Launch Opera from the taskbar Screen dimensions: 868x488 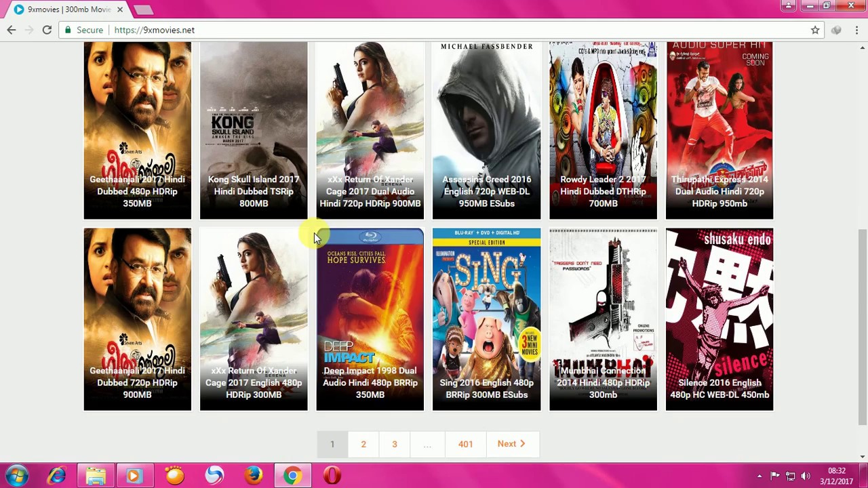click(x=332, y=476)
